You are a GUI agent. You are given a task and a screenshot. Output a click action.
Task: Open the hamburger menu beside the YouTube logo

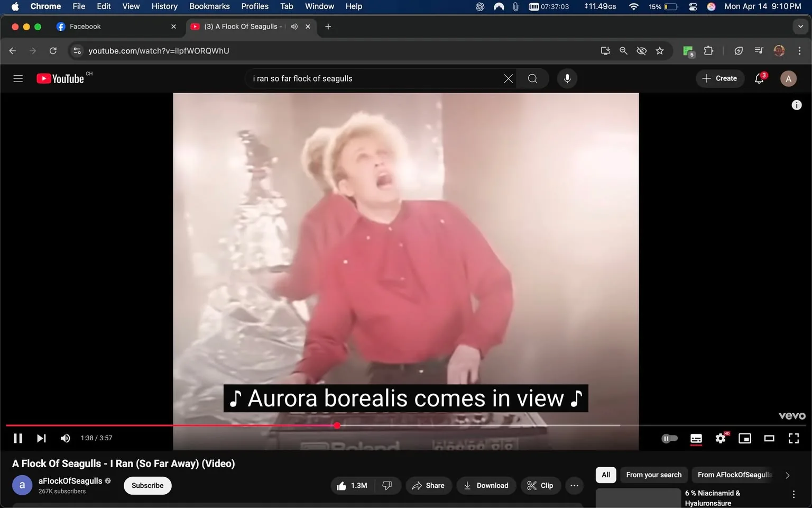click(x=18, y=78)
